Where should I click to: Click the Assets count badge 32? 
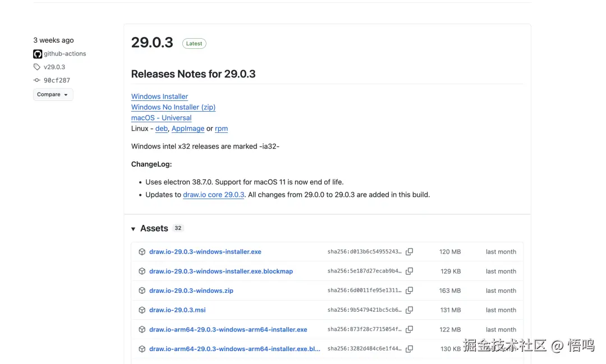[x=178, y=228]
